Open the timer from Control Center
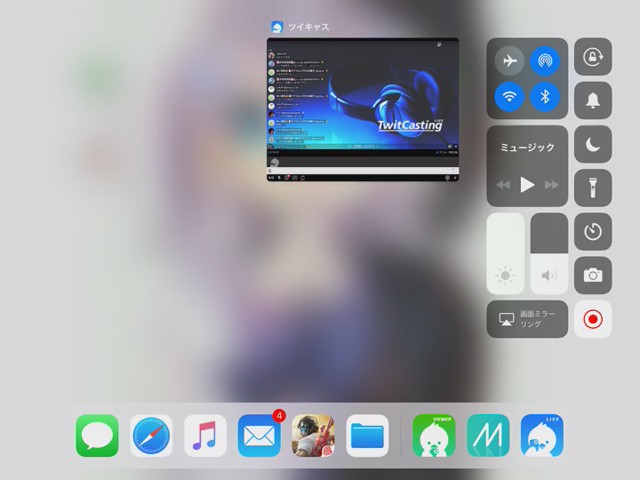The image size is (640, 480). coord(593,231)
